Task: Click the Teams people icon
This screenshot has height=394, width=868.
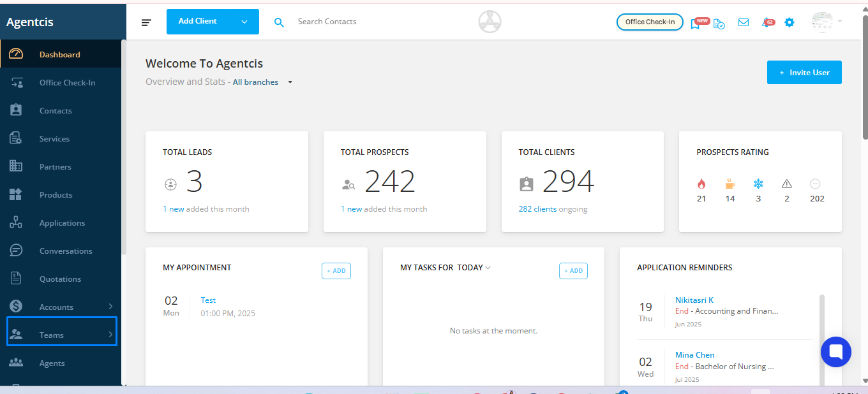Action: (x=16, y=335)
